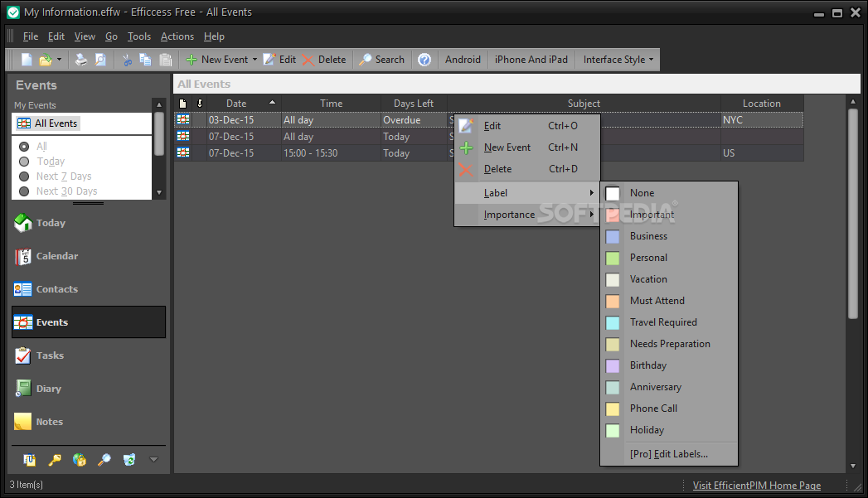Expand the New Event dropdown arrow
This screenshot has height=498, width=868.
255,60
